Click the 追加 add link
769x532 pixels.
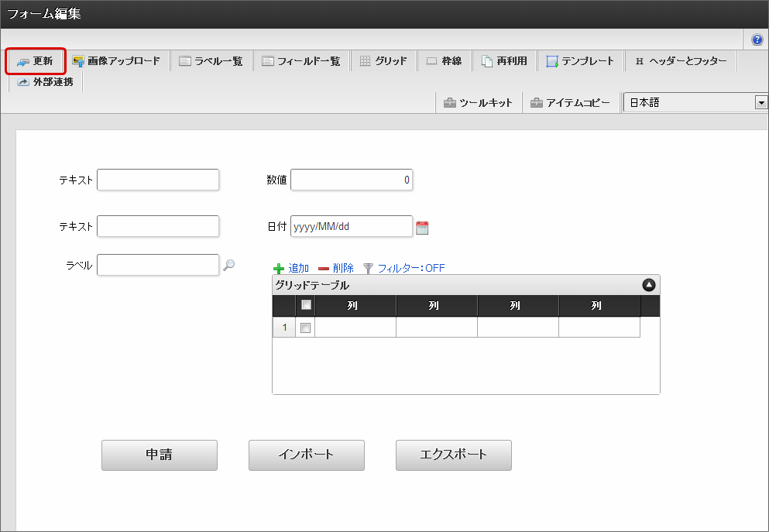(299, 268)
